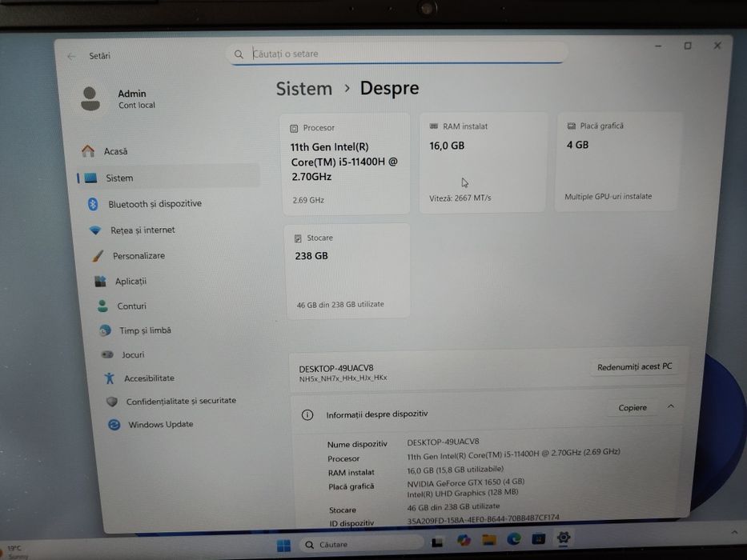
Task: Click the Conturi person icon
Action: coord(102,306)
